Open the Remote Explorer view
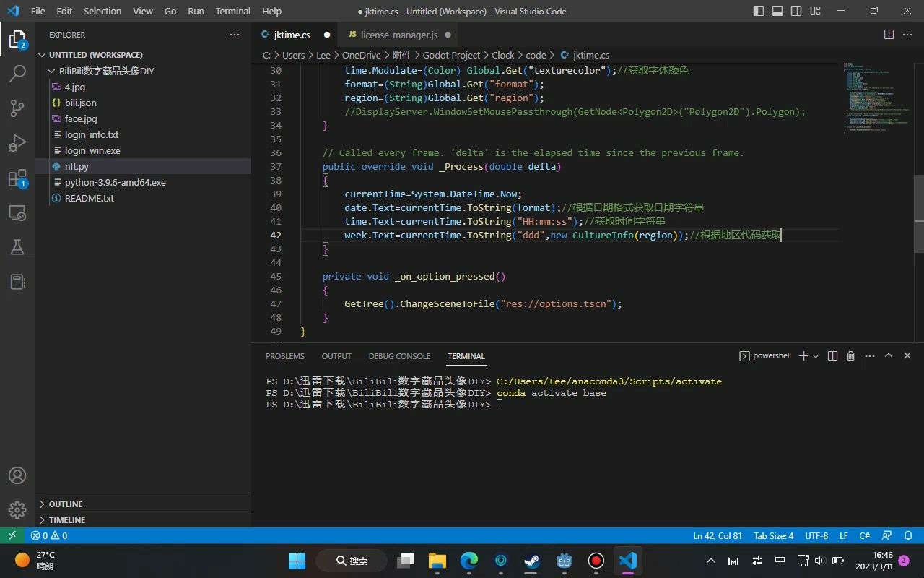 tap(17, 213)
